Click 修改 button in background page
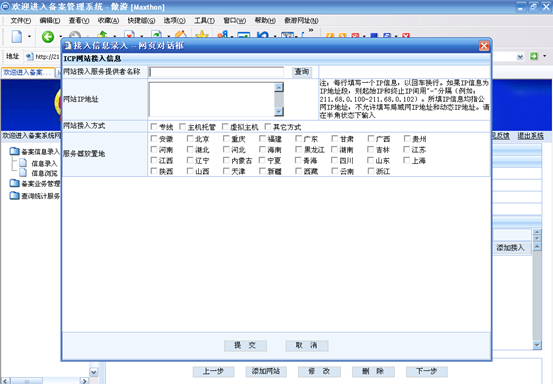The width and height of the screenshot is (553, 384). 319,371
